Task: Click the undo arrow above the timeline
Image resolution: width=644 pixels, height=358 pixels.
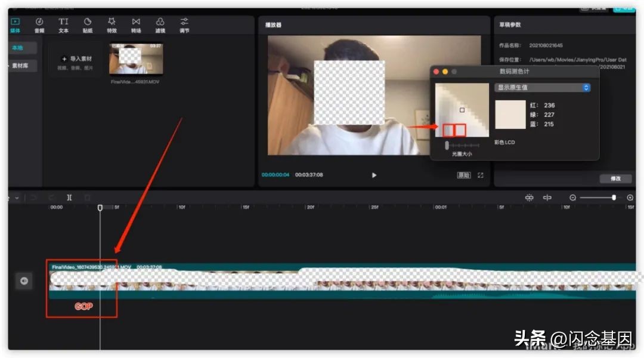Action: 34,197
